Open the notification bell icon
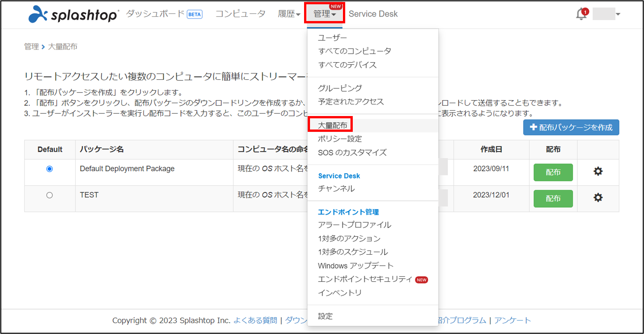Viewport: 644px width, 334px height. coord(581,14)
